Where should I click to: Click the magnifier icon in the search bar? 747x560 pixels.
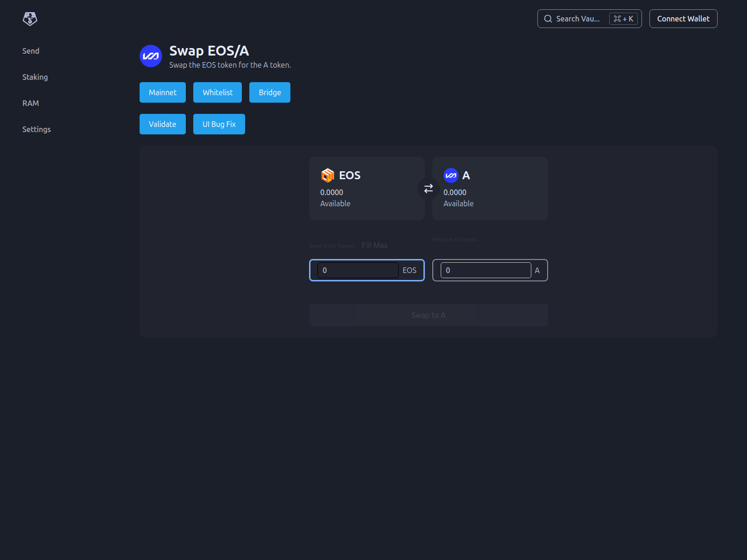pos(548,19)
